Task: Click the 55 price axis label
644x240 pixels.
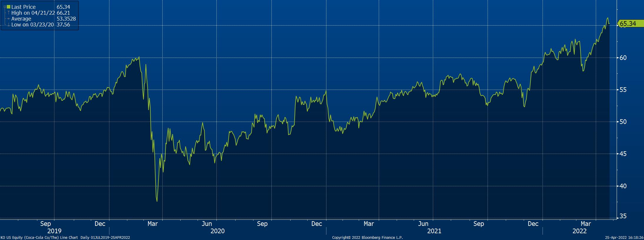Action: [623, 90]
